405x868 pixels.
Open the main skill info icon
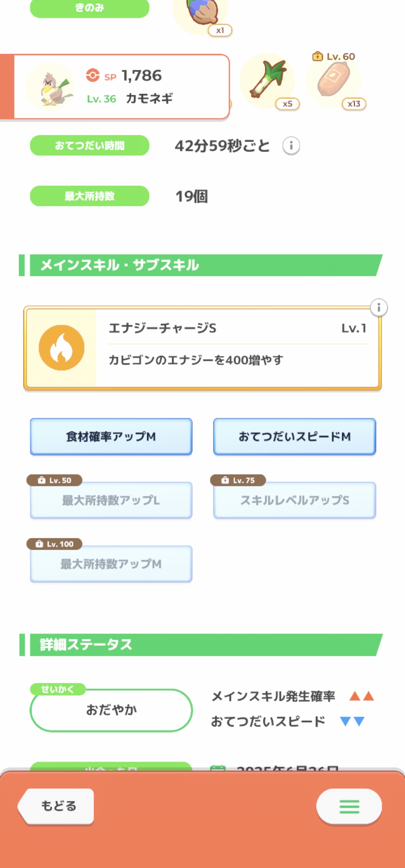(379, 308)
